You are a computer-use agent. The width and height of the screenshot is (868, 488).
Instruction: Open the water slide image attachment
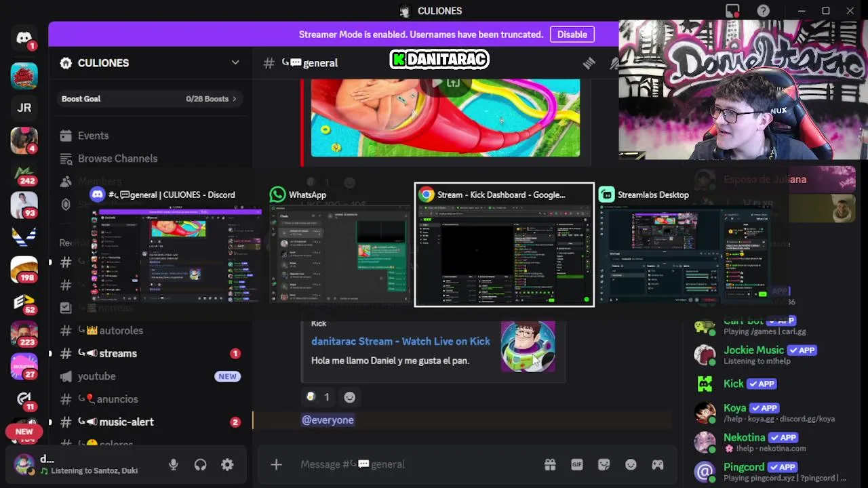coord(446,118)
